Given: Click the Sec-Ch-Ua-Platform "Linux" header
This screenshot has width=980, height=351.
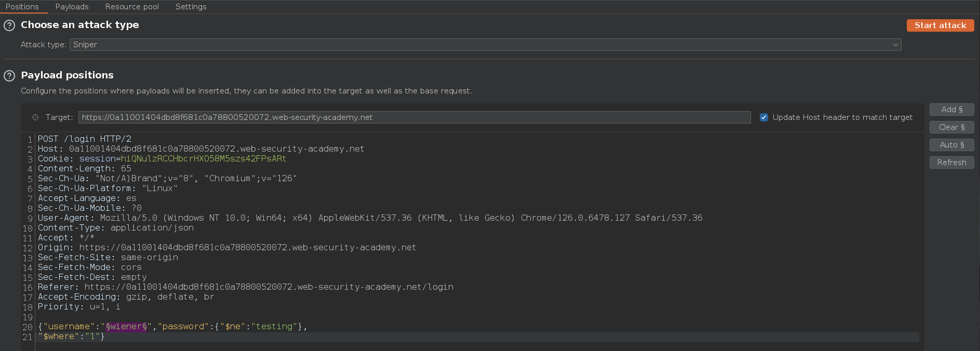Looking at the screenshot, I should point(108,188).
